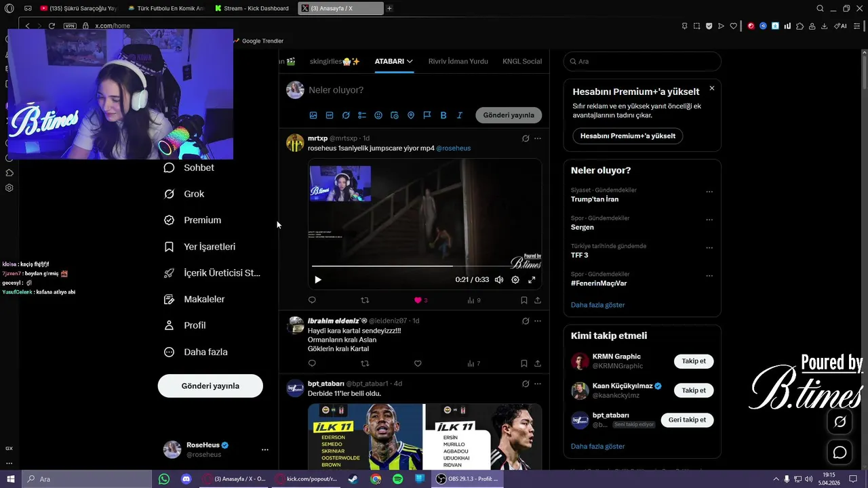Tag a location in the post
868x488 pixels.
click(x=411, y=115)
